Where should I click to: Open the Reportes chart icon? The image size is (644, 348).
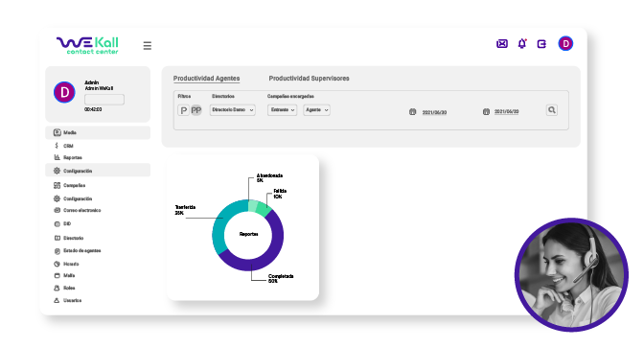57,157
